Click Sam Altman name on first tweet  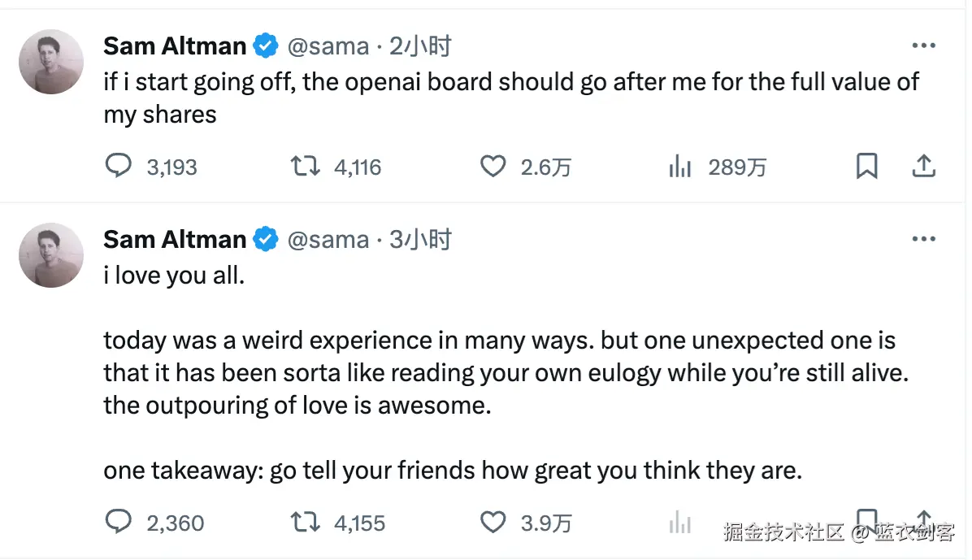(x=175, y=46)
